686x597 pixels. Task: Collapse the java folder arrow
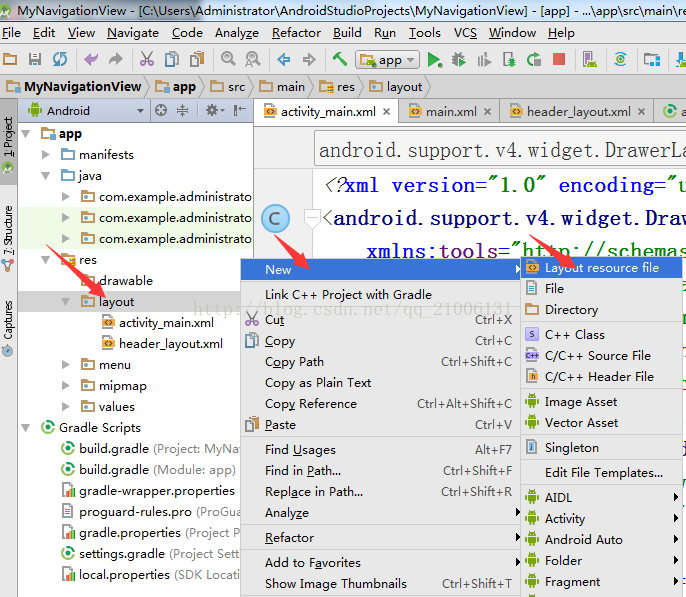(46, 176)
